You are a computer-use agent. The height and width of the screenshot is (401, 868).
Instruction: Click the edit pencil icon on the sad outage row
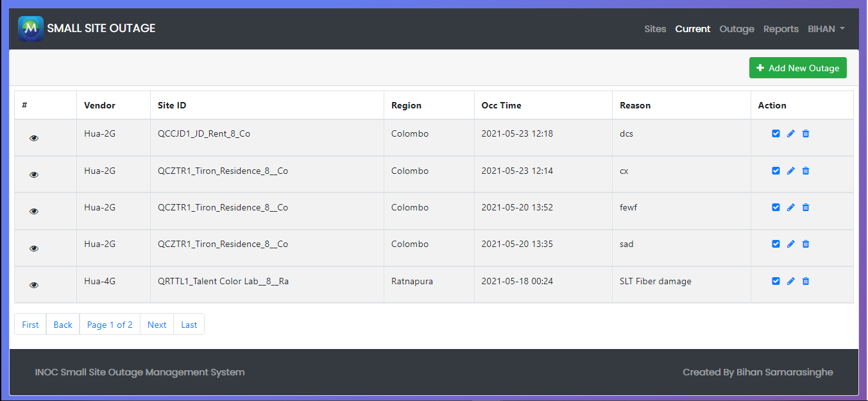point(790,244)
